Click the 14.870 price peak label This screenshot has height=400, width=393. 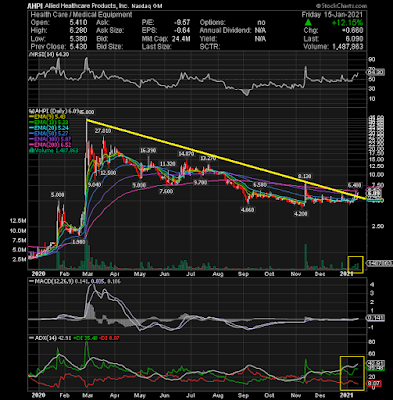pos(186,154)
